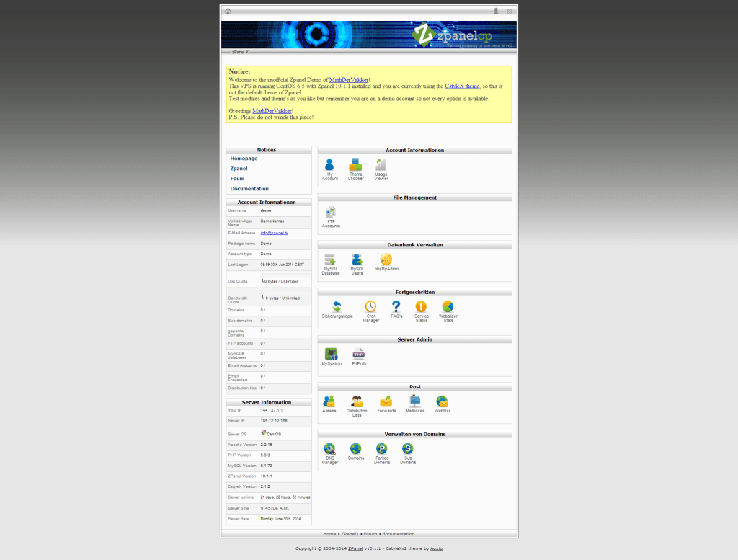This screenshot has width=738, height=560.
Task: Click the Apache Version value 2.2.15
Action: [267, 445]
